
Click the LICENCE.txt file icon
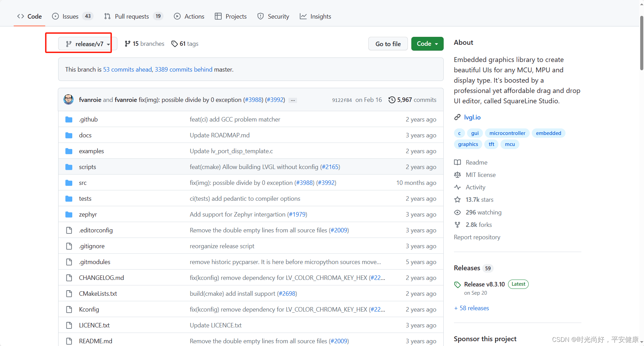[69, 325]
